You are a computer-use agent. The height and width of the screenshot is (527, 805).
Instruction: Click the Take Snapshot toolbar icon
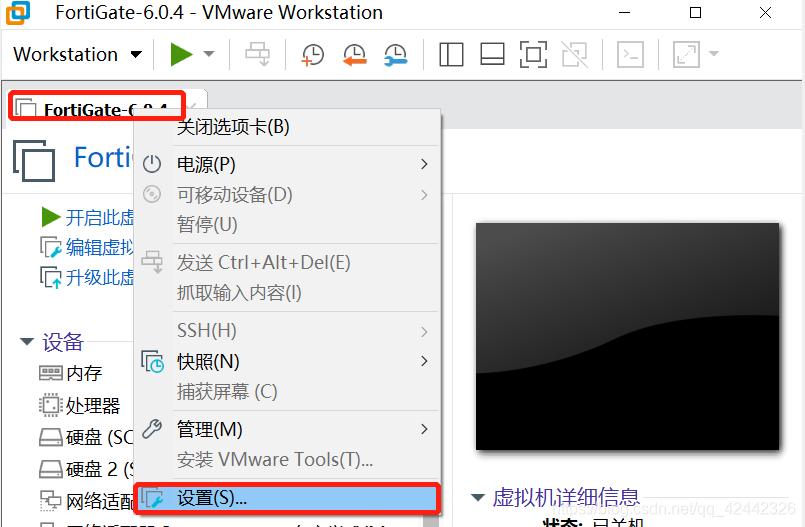point(313,54)
